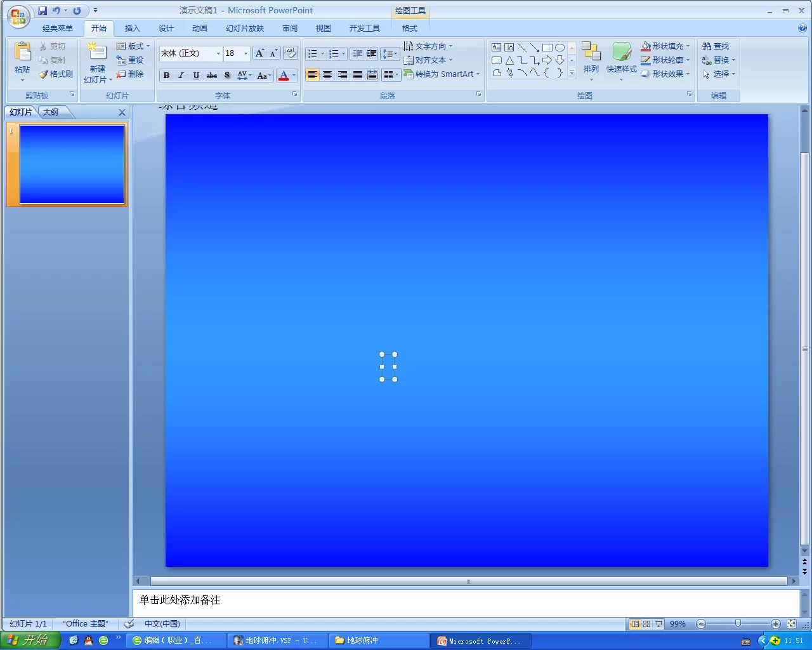Expand the 形状填充 shape fill dropdown

coord(688,46)
